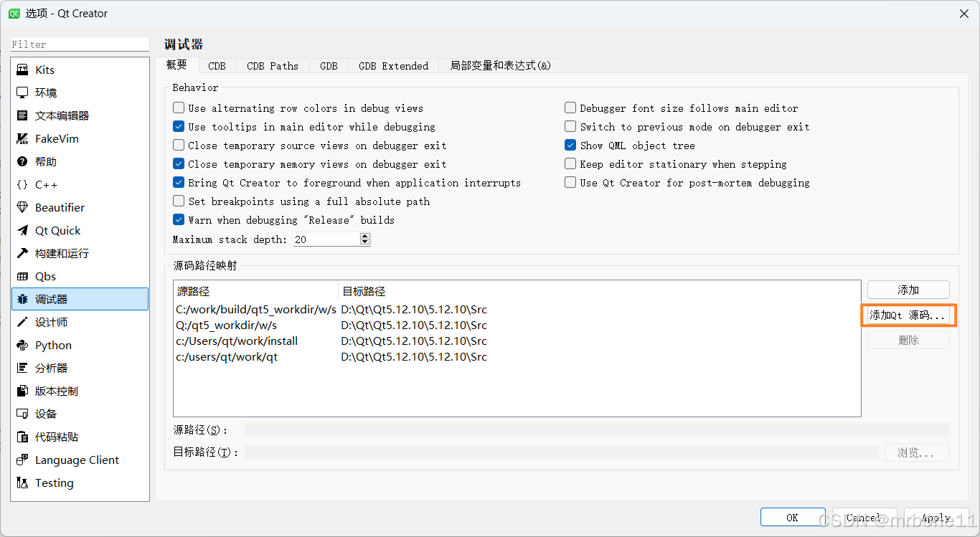Image resolution: width=980 pixels, height=537 pixels.
Task: Select the 环境 monitor icon
Action: [22, 92]
